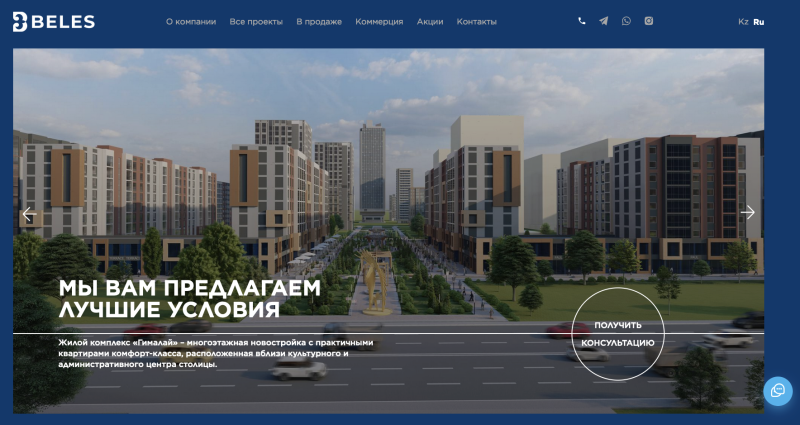Open the Instagram icon link
Image resolution: width=800 pixels, height=425 pixels.
(x=648, y=21)
